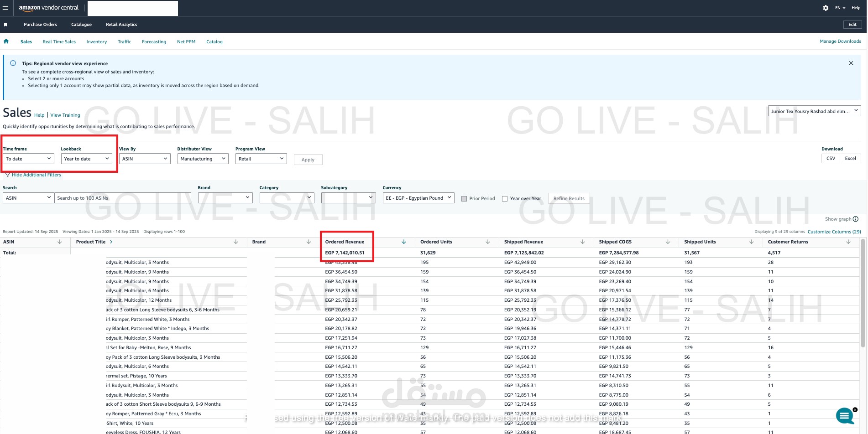
Task: Switch to the Catalog tab
Action: point(214,42)
